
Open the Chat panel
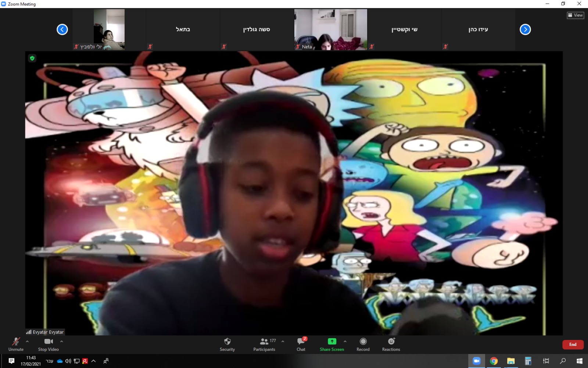point(301,344)
